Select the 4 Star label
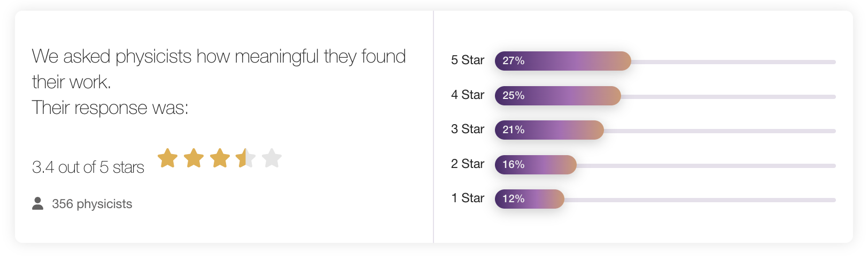This screenshot has height=260, width=868. pyautogui.click(x=468, y=95)
